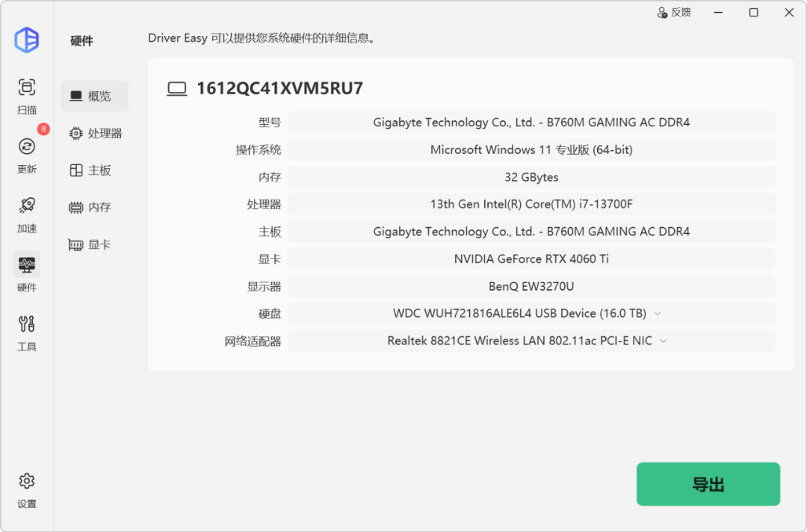Click the Driver Easy logo icon
Viewport: 807px width, 532px height.
[x=27, y=40]
